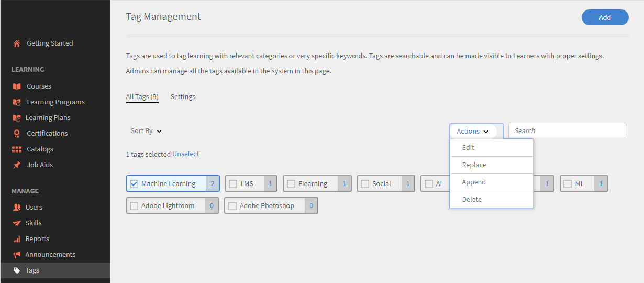Click the Learning Programs sidebar icon

click(x=17, y=102)
